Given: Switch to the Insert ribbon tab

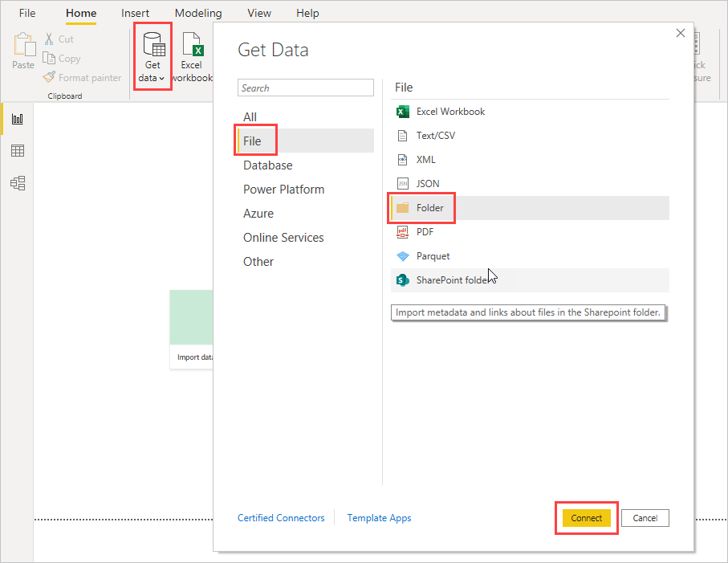Looking at the screenshot, I should 135,14.
